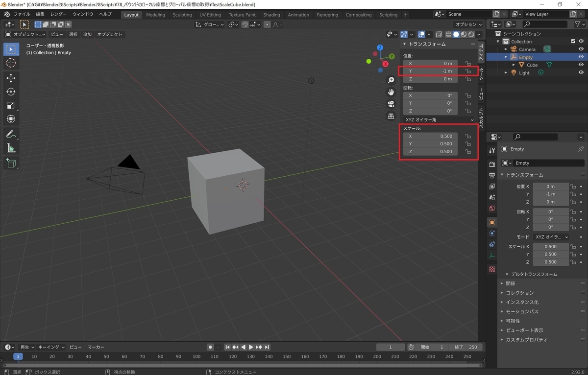Expand the Camera item in outliner
Viewport: 588px width, 375px height.
coord(506,49)
